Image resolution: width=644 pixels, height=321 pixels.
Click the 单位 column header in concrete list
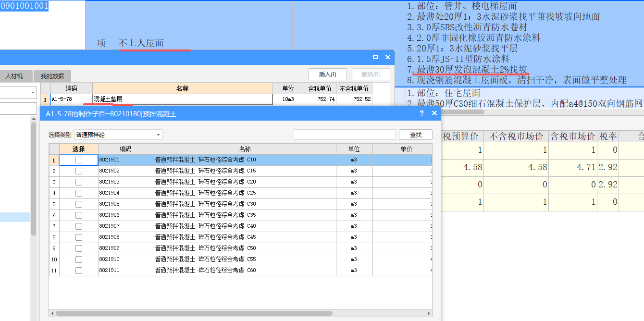point(354,149)
